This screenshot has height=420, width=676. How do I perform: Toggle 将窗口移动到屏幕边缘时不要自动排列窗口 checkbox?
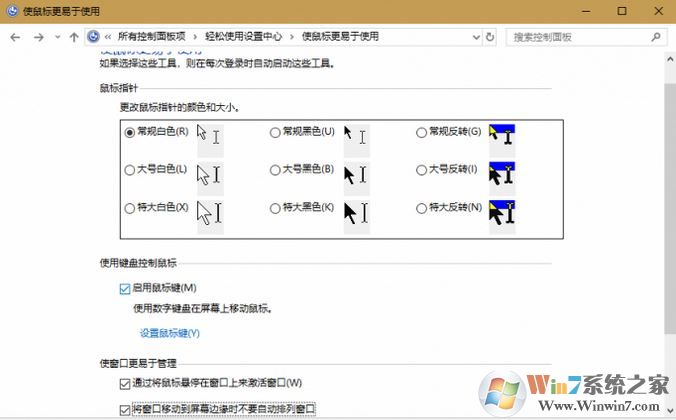click(x=125, y=410)
